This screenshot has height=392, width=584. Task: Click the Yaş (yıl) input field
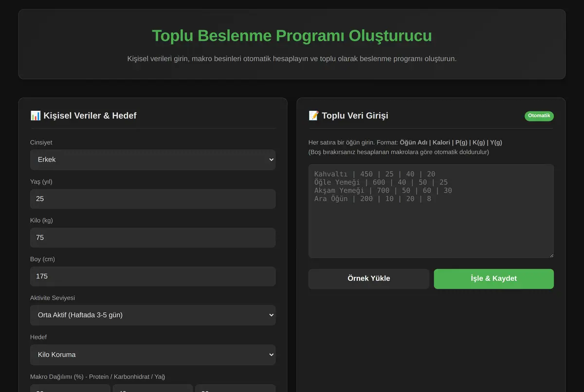153,199
